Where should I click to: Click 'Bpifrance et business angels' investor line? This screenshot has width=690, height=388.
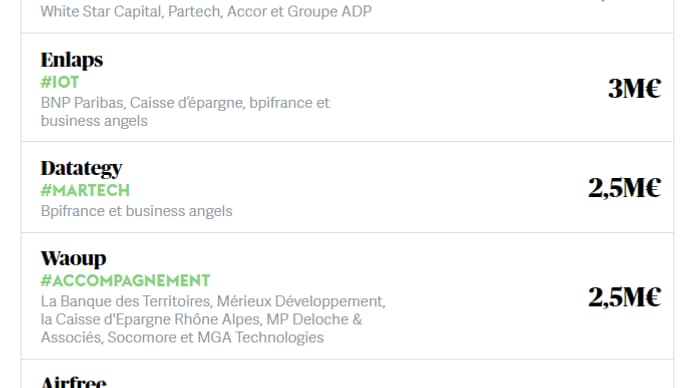pos(136,211)
